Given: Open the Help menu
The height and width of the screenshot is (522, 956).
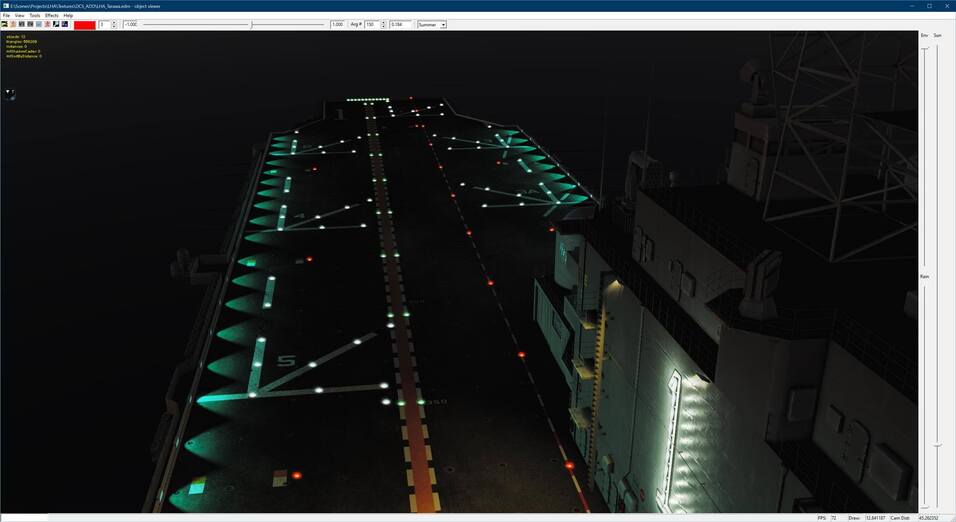Looking at the screenshot, I should (x=68, y=15).
